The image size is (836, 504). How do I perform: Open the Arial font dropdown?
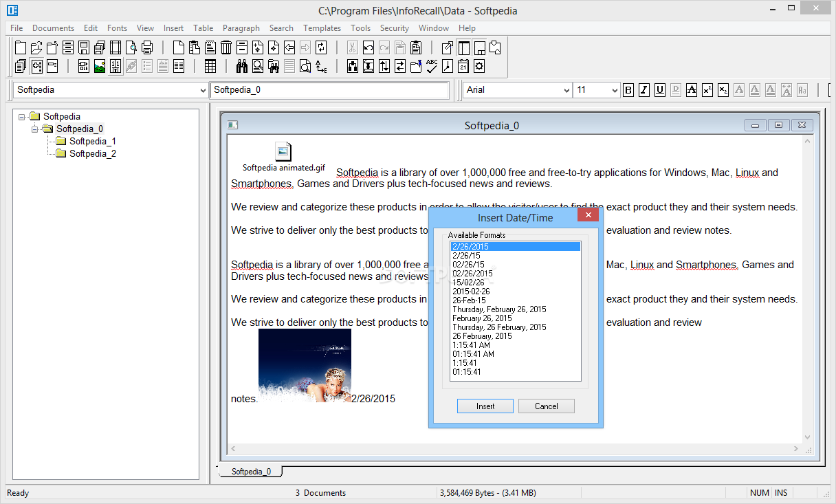pos(566,90)
